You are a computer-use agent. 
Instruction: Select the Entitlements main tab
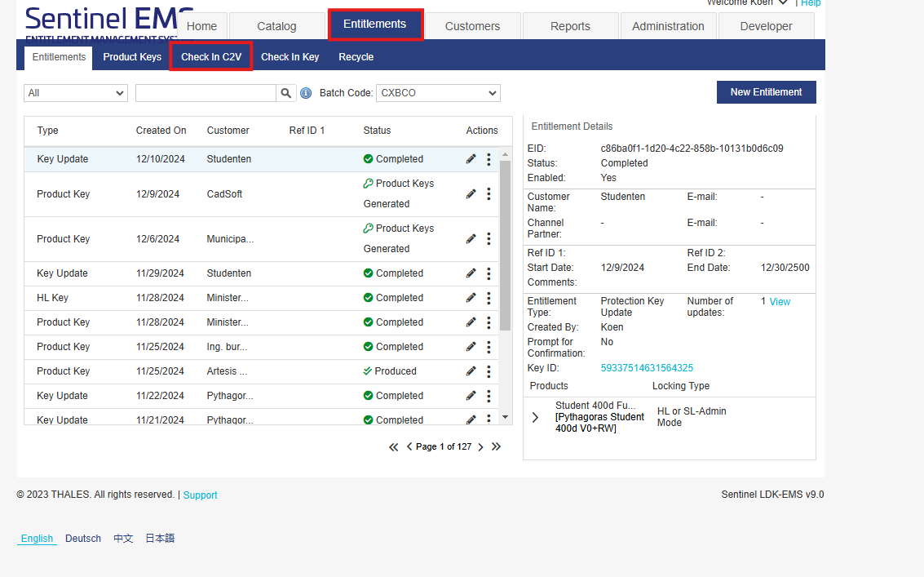[x=375, y=24]
